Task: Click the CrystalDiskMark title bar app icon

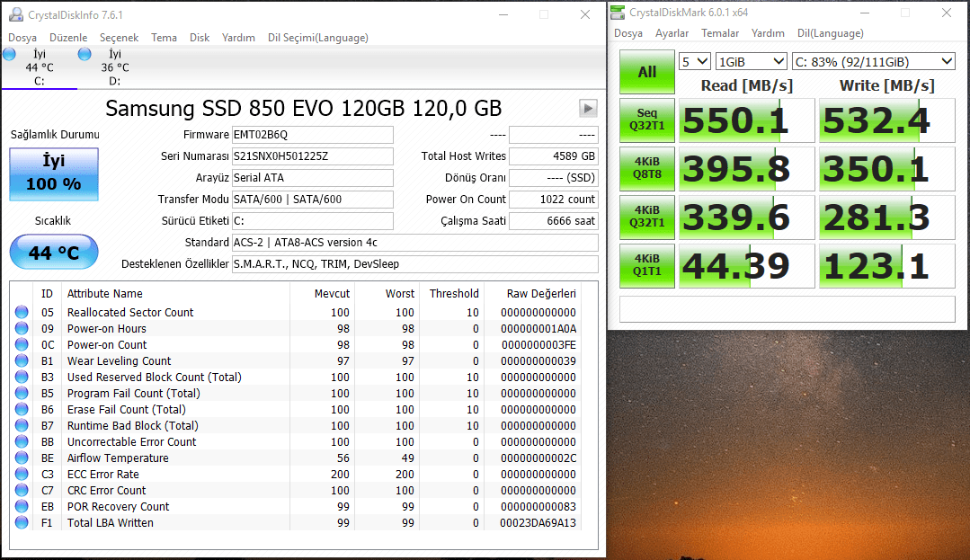Action: [618, 13]
